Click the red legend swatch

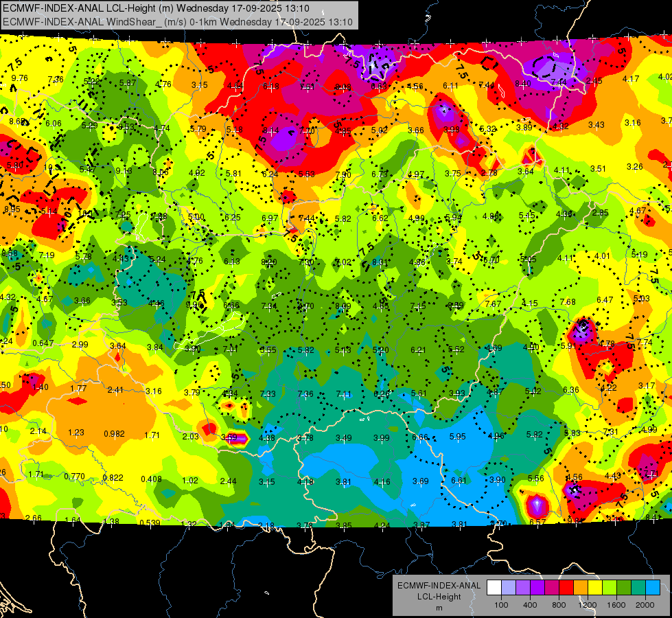point(566,588)
